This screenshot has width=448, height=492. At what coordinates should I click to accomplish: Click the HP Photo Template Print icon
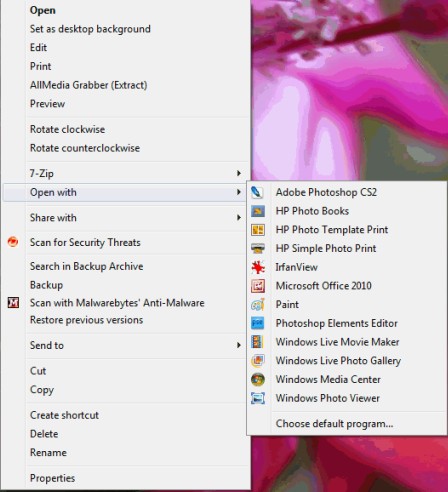point(258,230)
